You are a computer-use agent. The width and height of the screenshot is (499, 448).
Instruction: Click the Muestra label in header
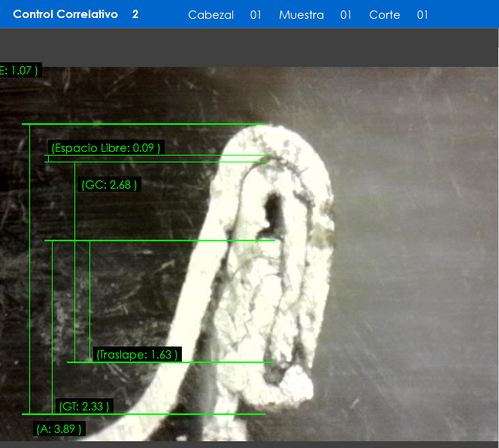click(301, 15)
